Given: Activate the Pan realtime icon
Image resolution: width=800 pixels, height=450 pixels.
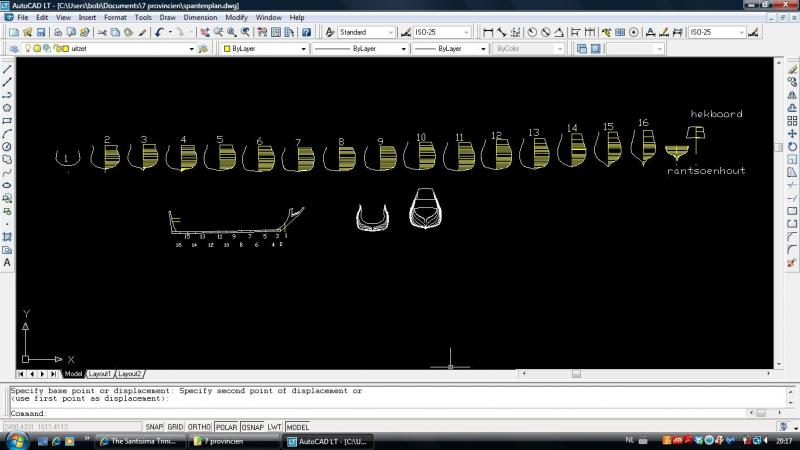Looking at the screenshot, I should pyautogui.click(x=205, y=32).
